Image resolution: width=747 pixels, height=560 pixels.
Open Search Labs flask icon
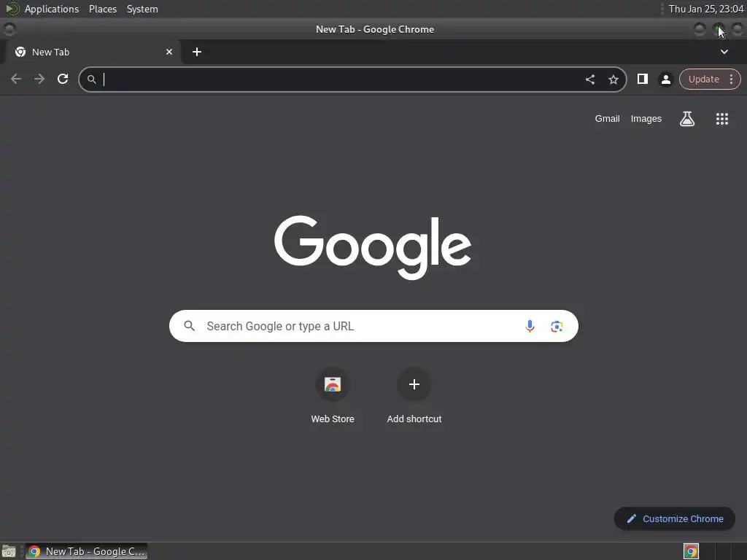[x=687, y=119]
